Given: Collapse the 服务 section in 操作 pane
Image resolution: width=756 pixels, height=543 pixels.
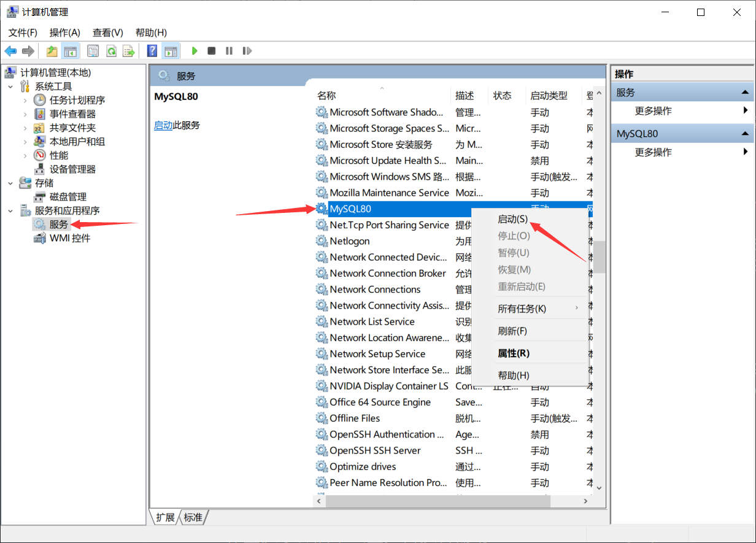Looking at the screenshot, I should click(745, 93).
